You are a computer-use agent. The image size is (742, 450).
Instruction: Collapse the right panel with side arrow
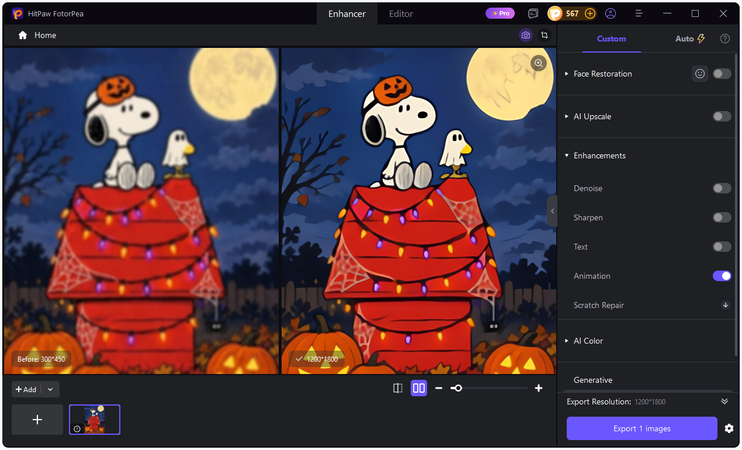pos(552,211)
